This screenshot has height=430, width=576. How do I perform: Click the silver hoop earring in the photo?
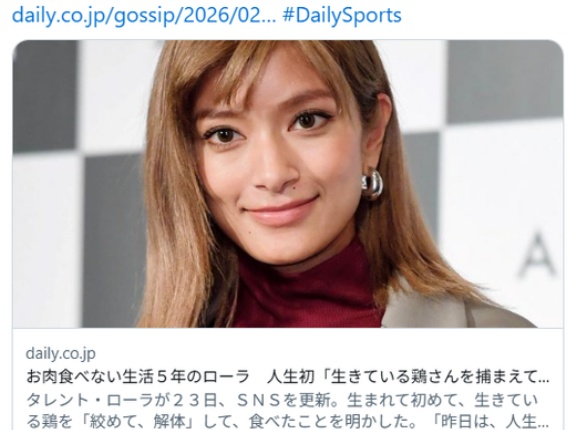click(x=372, y=185)
